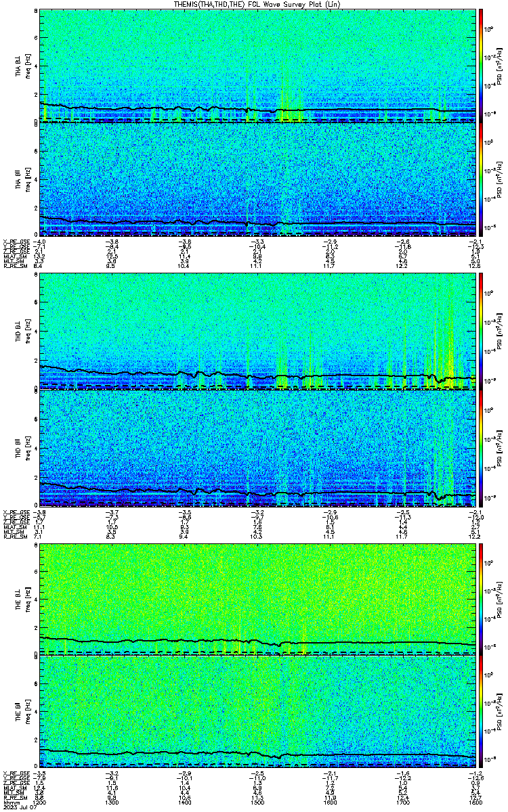508x812 pixels.
Task: Click the 1200 time tick label
Action: (40, 803)
